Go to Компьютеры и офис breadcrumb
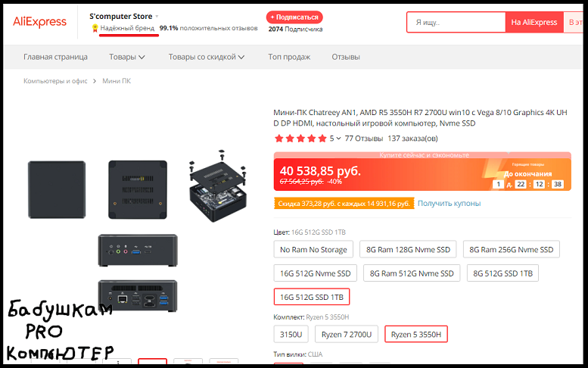 point(55,81)
